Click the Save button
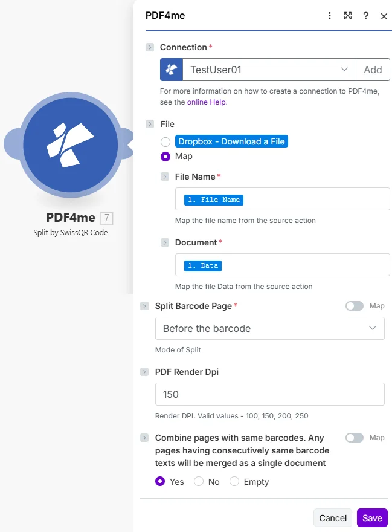392x532 pixels. coord(372,517)
